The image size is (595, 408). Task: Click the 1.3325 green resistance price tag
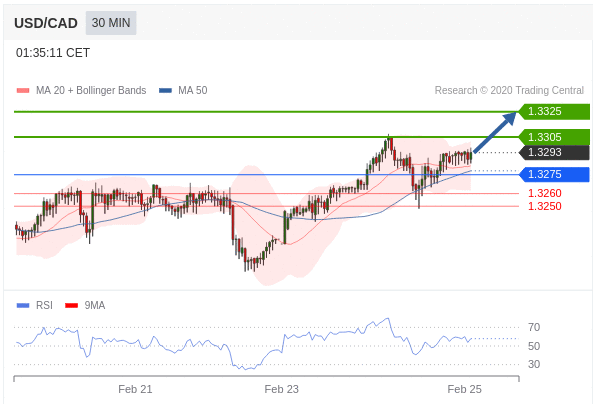tap(554, 112)
